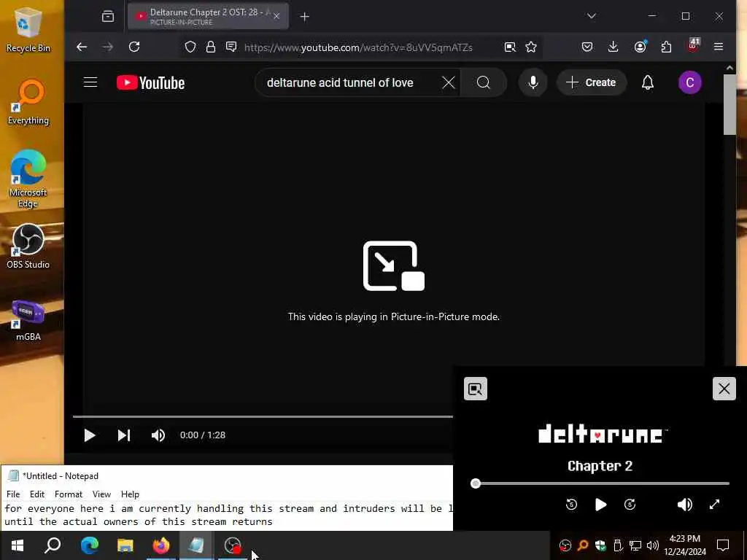Go to YouTube home via logo
This screenshot has width=747, height=560.
tap(150, 83)
